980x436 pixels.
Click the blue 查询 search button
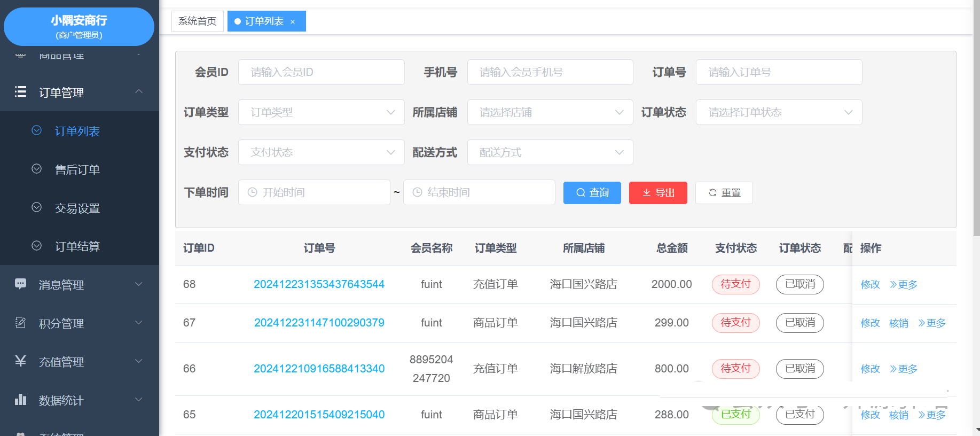point(592,193)
